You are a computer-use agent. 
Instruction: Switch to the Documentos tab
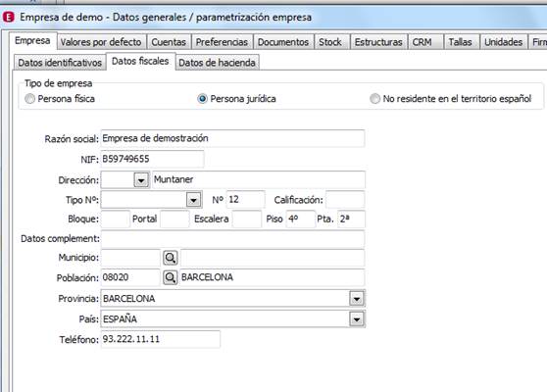coord(283,42)
